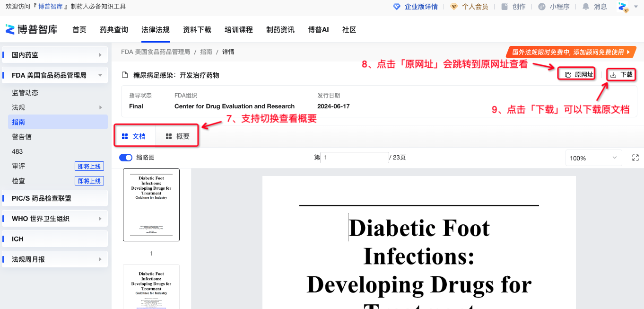
Task: Click the 指南 breadcrumb link
Action: pyautogui.click(x=206, y=52)
